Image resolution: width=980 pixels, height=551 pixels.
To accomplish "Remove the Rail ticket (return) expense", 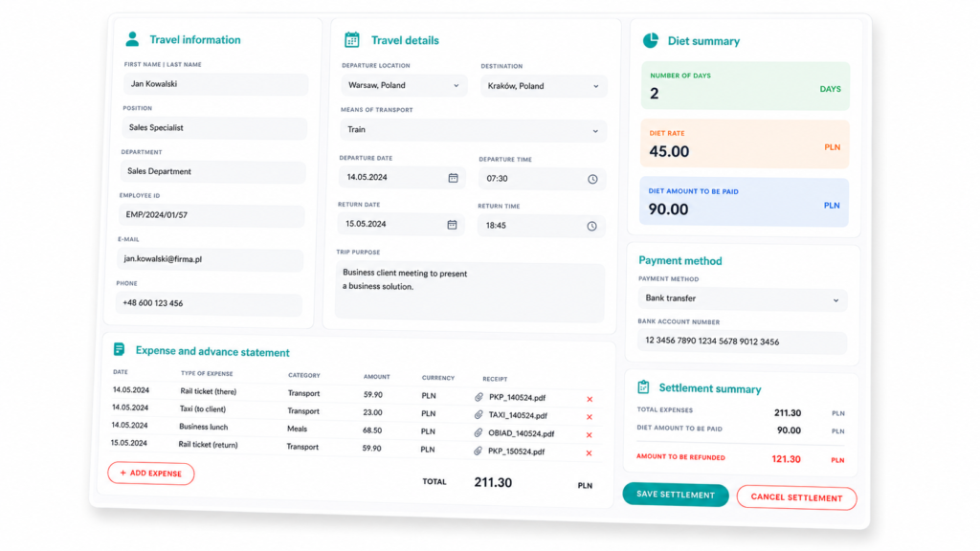I will pyautogui.click(x=589, y=452).
